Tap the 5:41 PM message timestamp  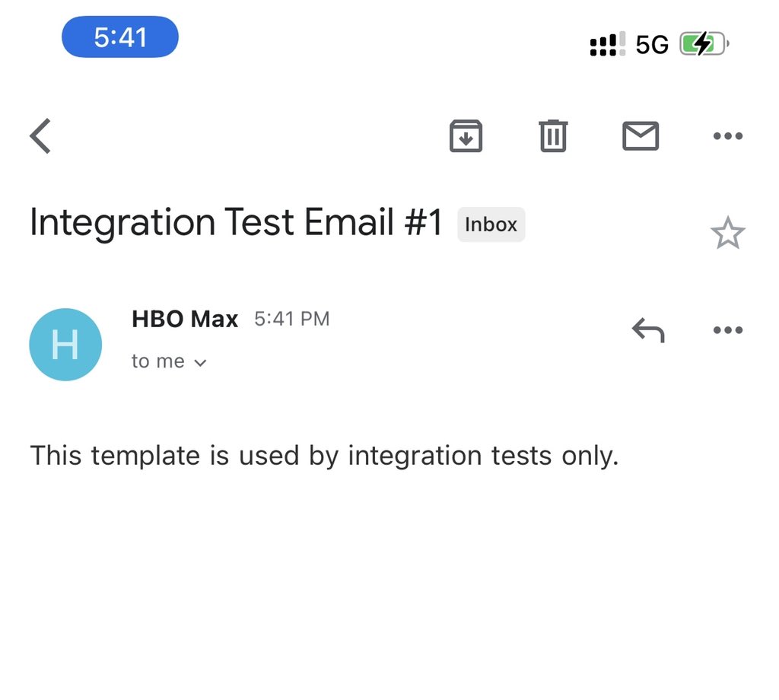click(291, 319)
